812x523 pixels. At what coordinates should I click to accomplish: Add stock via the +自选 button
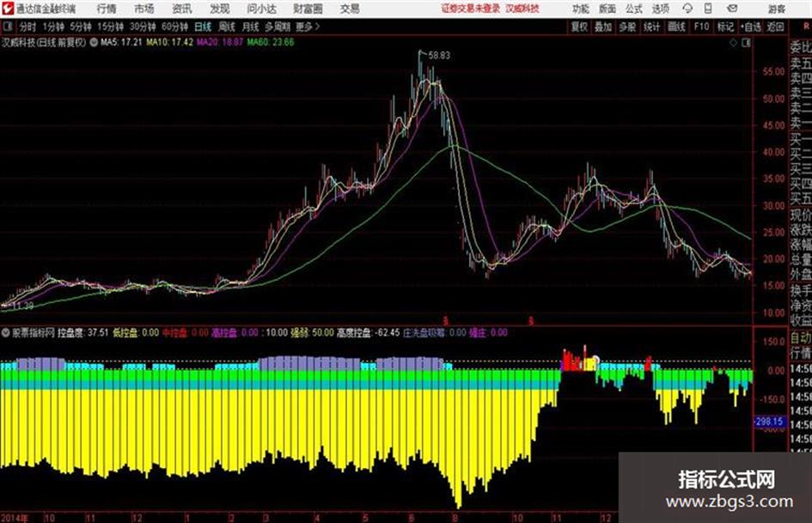(751, 27)
